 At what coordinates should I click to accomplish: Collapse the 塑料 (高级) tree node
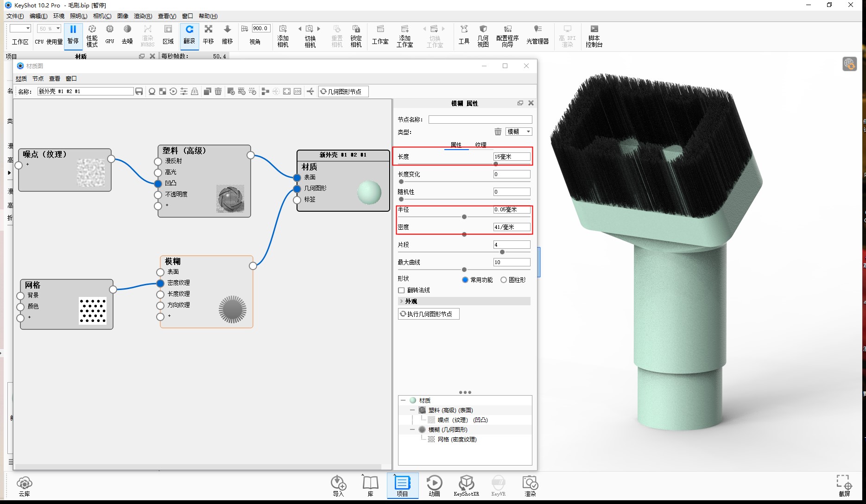coord(412,410)
